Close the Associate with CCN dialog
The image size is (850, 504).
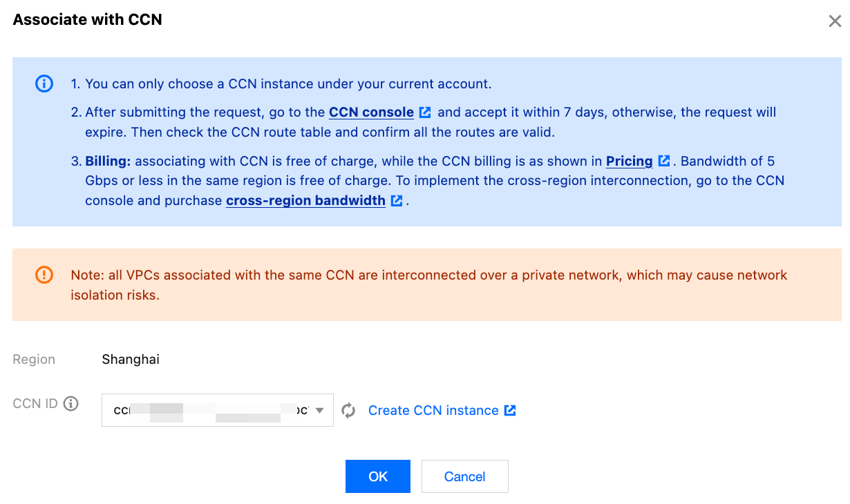(835, 21)
